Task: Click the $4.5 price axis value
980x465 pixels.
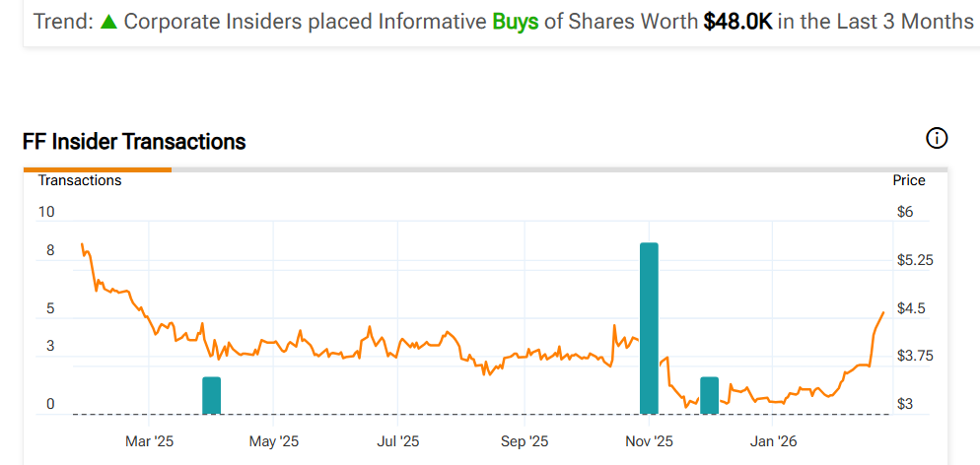Action: click(x=911, y=308)
